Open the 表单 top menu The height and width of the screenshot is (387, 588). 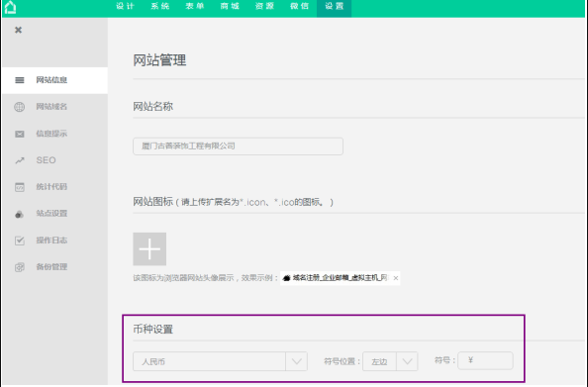click(x=195, y=6)
